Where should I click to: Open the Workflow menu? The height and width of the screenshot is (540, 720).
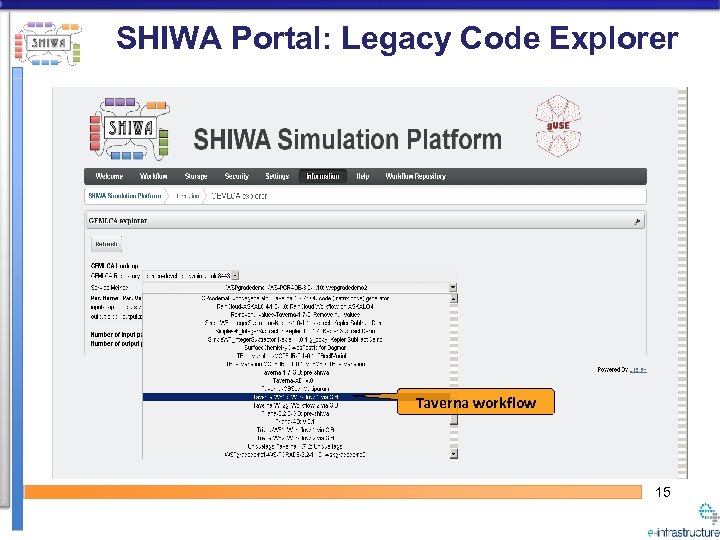[x=153, y=176]
